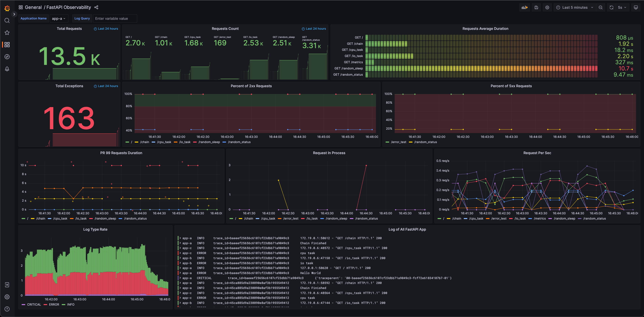The image size is (644, 317).
Task: Click Last 24 hours label on Requests Count
Action: pyautogui.click(x=314, y=29)
